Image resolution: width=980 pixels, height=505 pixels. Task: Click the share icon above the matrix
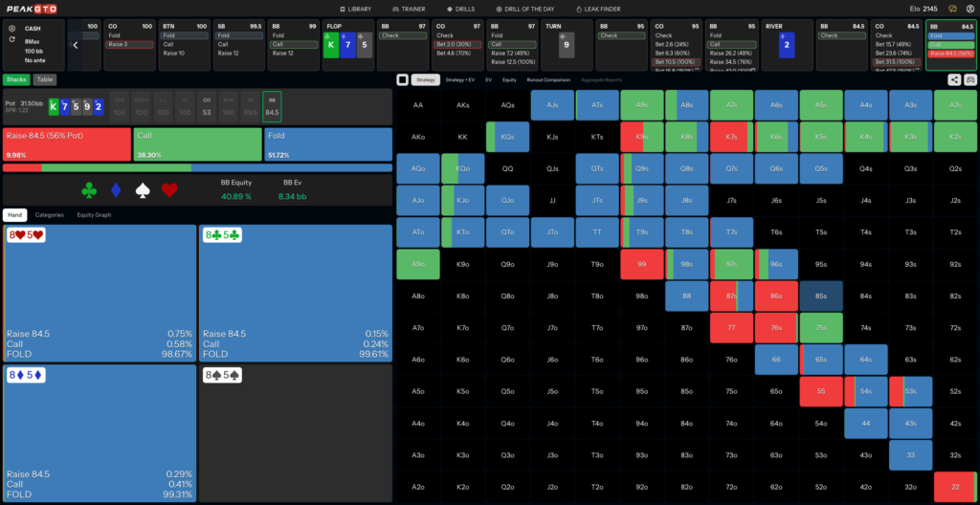pyautogui.click(x=954, y=79)
